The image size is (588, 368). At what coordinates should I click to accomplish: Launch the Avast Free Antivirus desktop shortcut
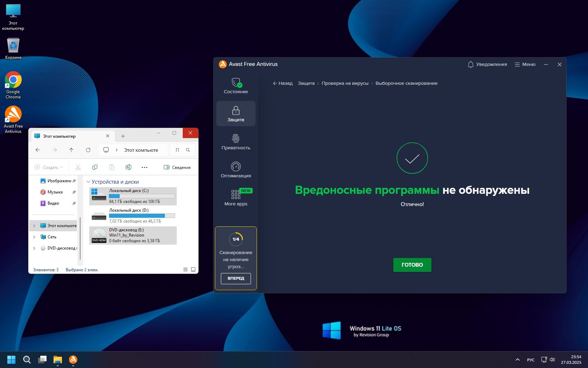pos(13,120)
